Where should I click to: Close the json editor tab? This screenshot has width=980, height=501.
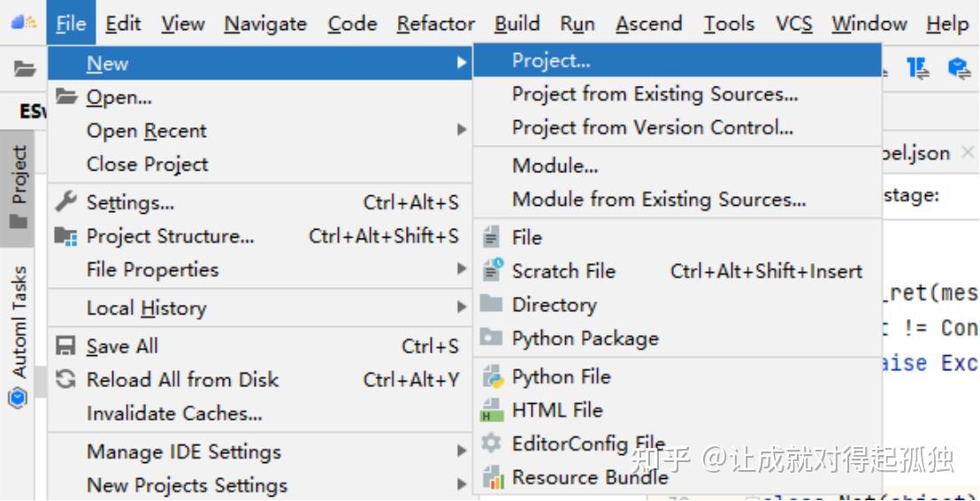[967, 153]
